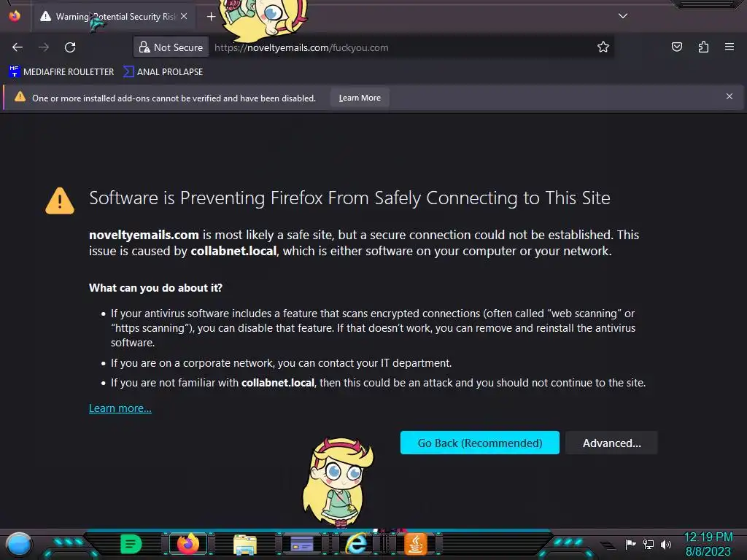This screenshot has width=747, height=560.
Task: Open the purple card app in taskbar
Action: [301, 544]
